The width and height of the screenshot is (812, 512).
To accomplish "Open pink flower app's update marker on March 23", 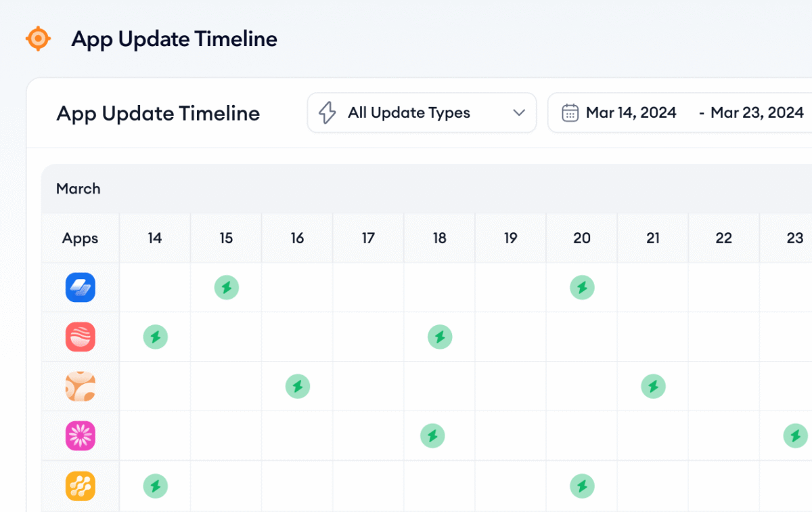I will (795, 435).
